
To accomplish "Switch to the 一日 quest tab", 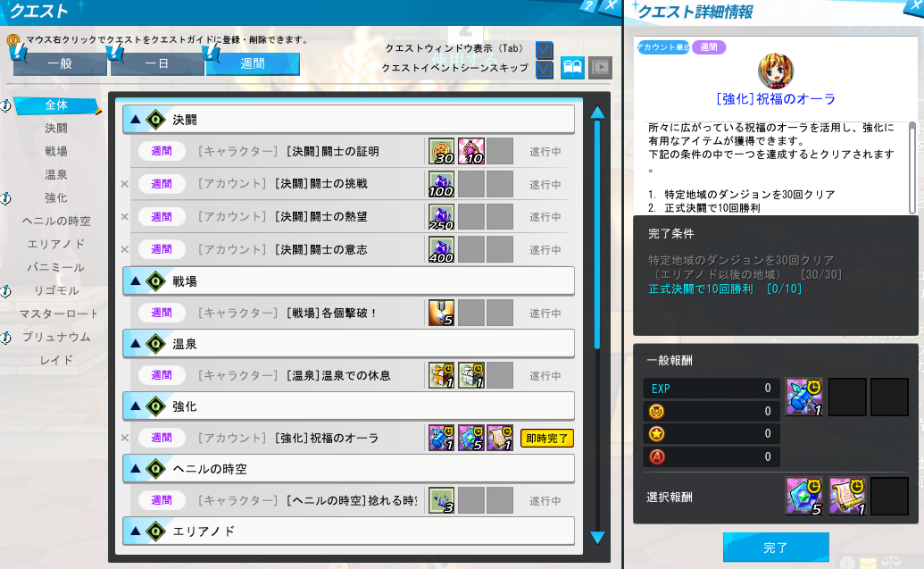I will point(157,63).
